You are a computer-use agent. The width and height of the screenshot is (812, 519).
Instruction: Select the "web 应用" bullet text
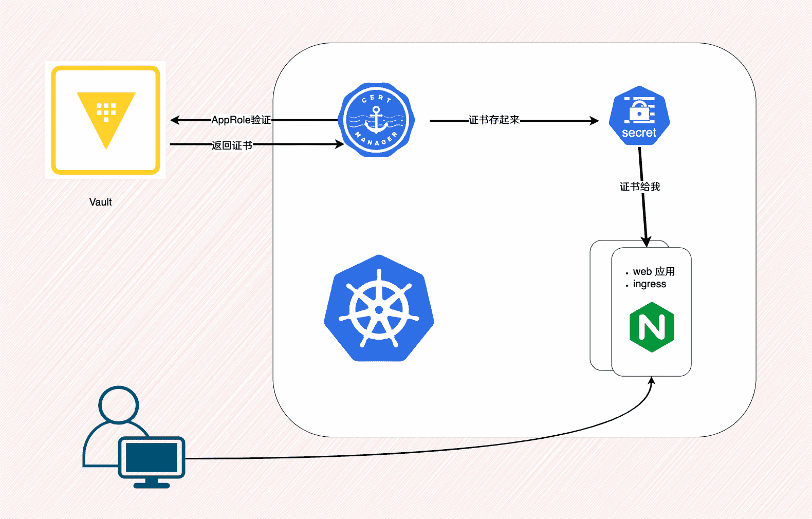pos(654,271)
